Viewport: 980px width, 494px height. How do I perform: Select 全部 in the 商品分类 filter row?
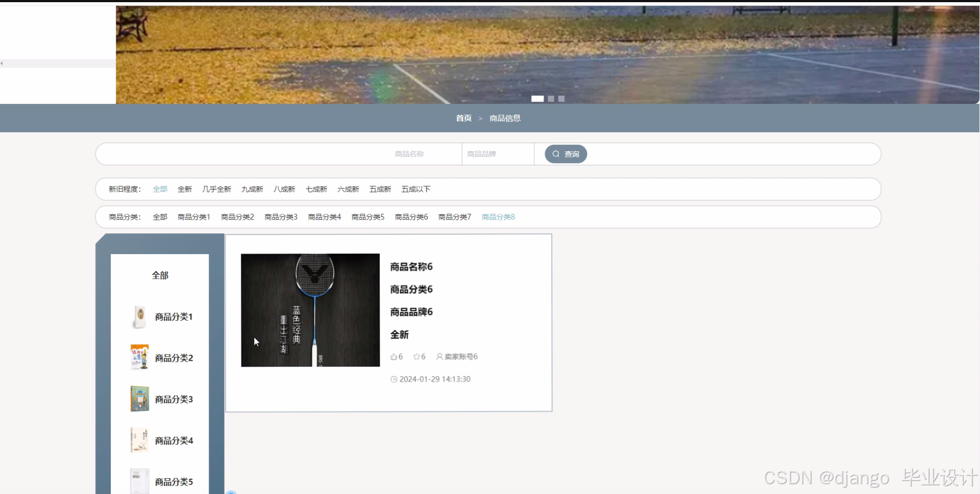(160, 217)
